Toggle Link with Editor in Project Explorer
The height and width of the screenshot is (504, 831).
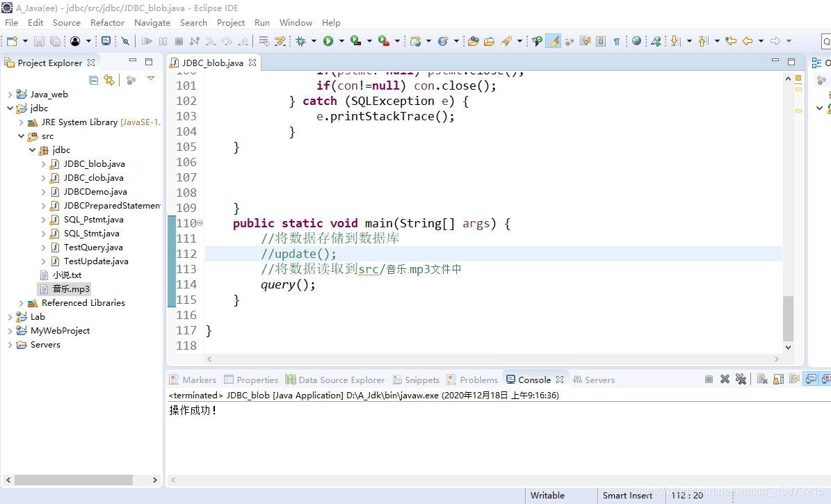point(109,80)
